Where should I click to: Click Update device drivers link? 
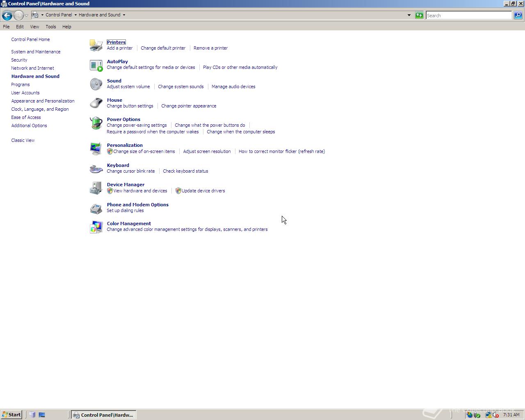203,191
